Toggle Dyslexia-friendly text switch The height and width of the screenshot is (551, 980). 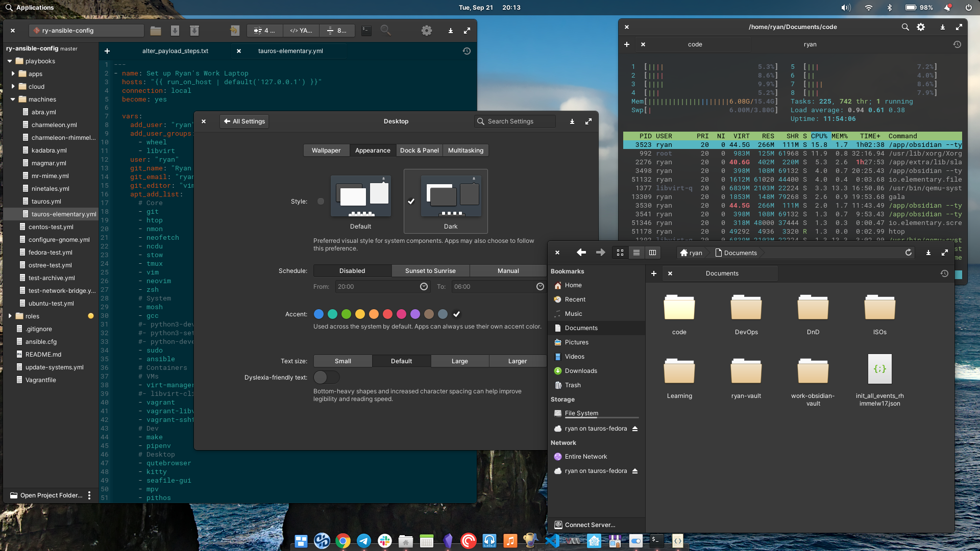(326, 378)
